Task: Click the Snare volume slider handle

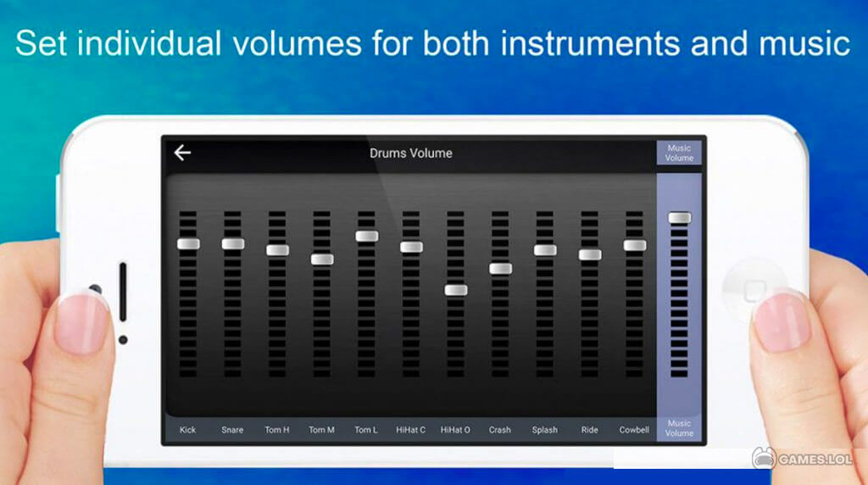Action: coord(232,243)
